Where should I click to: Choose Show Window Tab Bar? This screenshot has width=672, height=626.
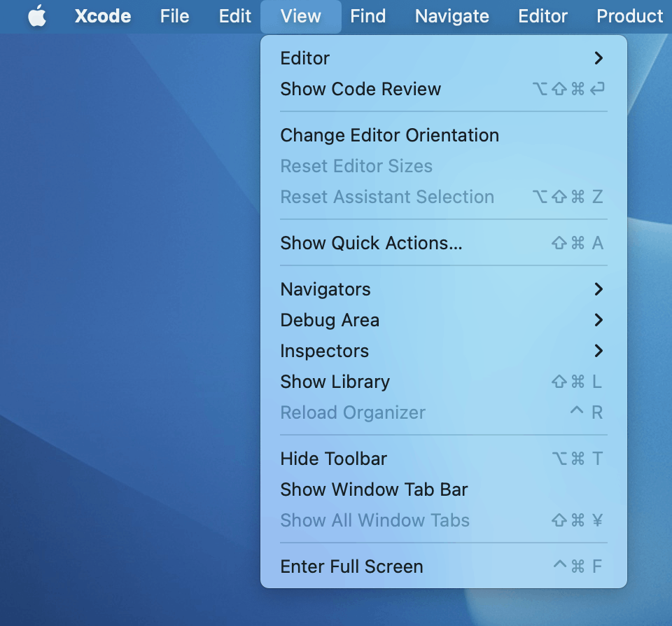point(444,489)
